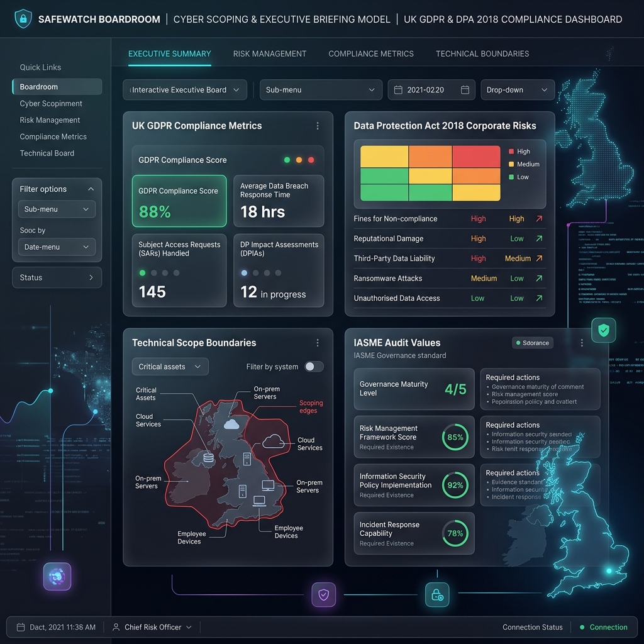This screenshot has height=644, width=644.
Task: Click the calendar icon left of 2021-02.20
Action: click(398, 90)
